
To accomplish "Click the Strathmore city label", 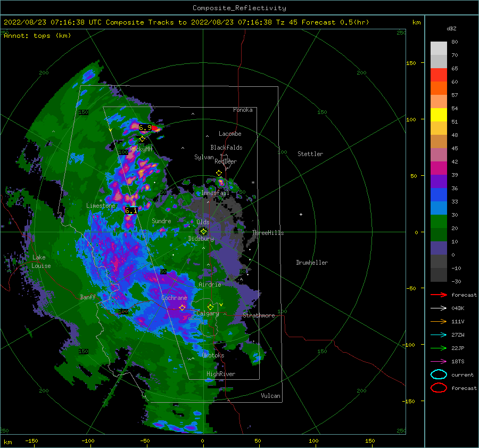I will 259,315.
